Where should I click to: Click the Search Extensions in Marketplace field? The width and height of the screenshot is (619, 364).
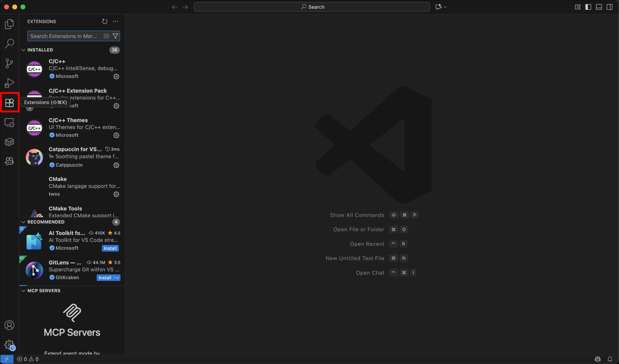click(64, 36)
